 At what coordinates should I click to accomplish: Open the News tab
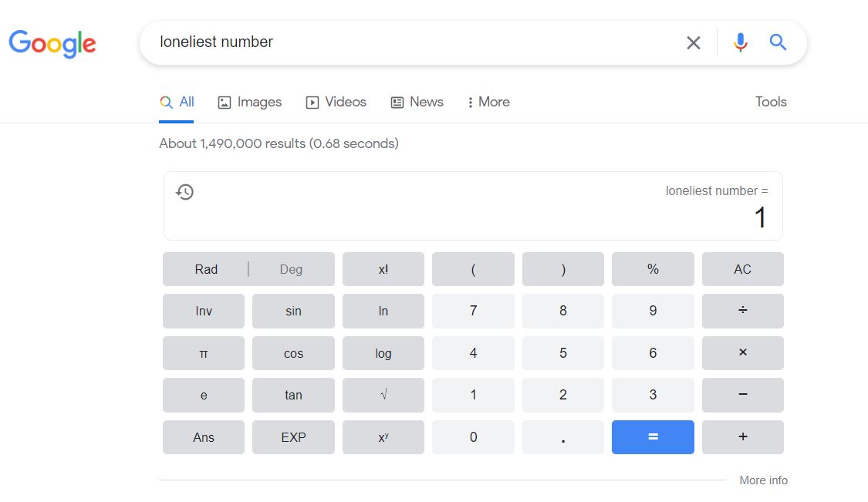point(417,102)
